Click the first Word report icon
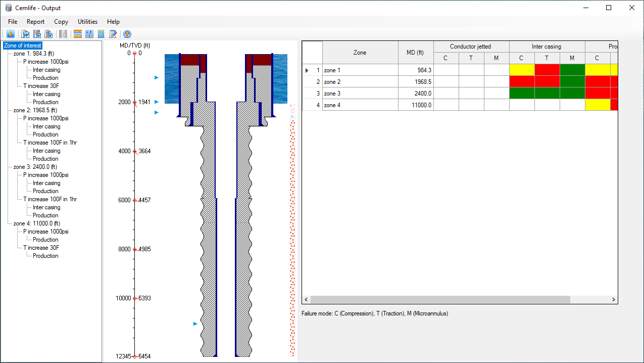 click(x=25, y=34)
